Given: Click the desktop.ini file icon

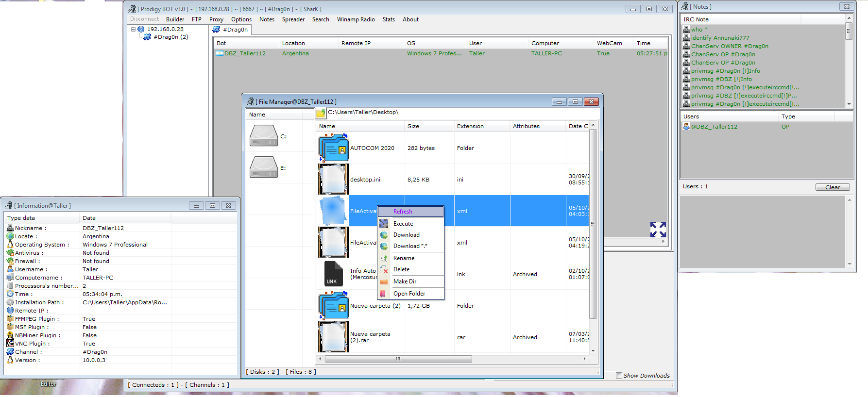Looking at the screenshot, I should [x=333, y=179].
